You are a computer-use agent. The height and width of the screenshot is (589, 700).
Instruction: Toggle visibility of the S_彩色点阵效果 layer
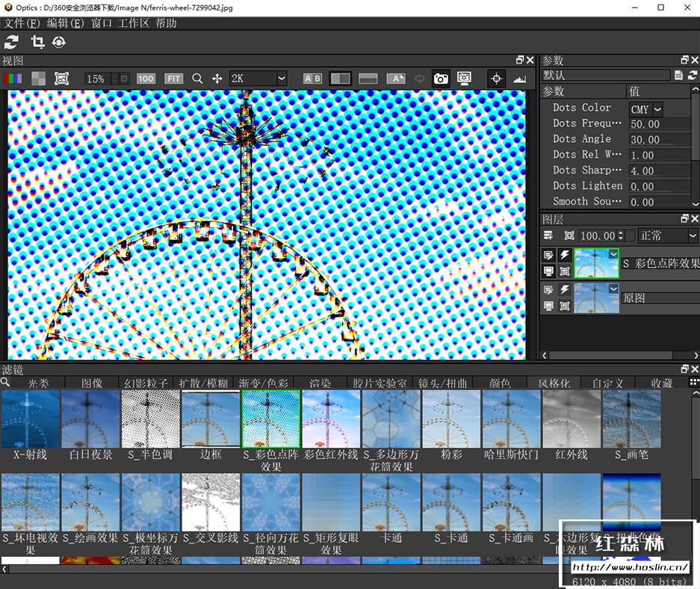548,271
